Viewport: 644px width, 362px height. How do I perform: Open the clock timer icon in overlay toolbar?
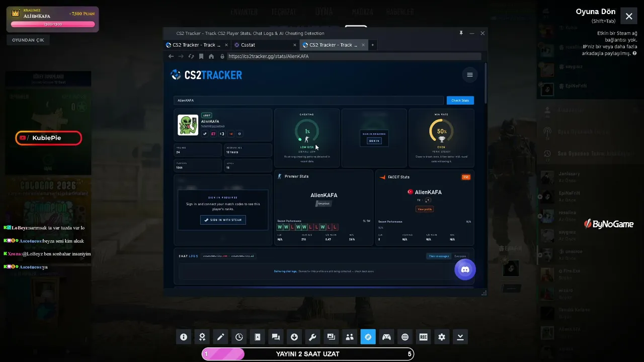[239, 337]
